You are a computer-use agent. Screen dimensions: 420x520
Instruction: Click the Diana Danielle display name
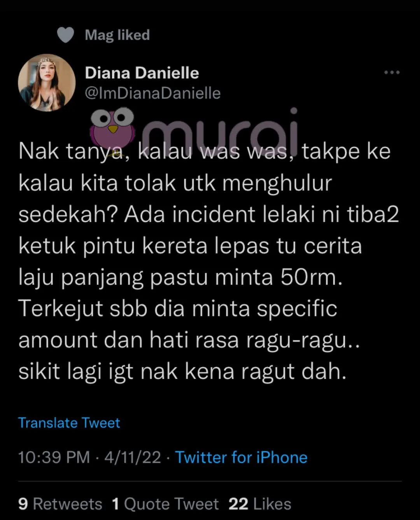142,73
